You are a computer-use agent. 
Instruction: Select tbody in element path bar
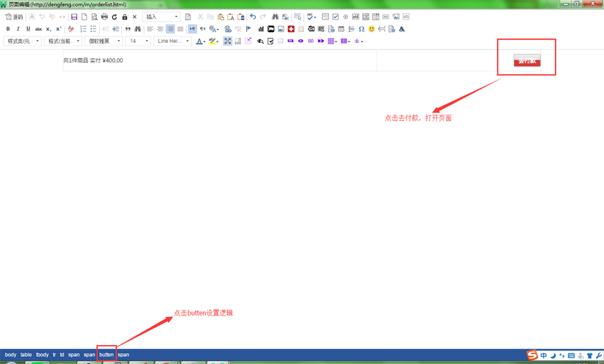tap(42, 355)
